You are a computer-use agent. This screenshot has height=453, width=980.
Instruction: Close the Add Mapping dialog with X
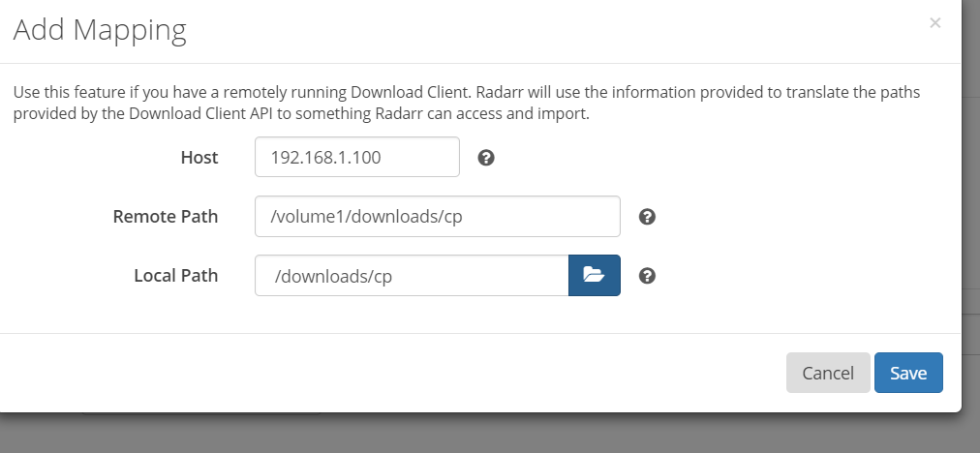coord(935,23)
